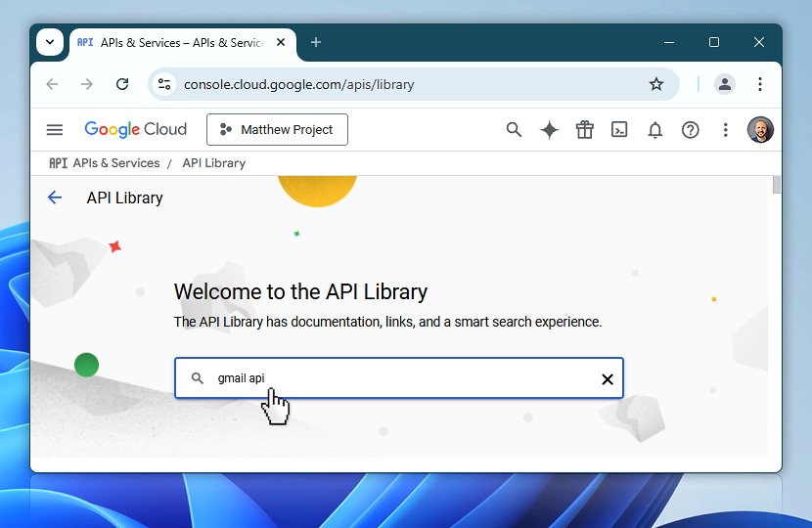
Task: Clear the gmail api search text
Action: pos(608,379)
